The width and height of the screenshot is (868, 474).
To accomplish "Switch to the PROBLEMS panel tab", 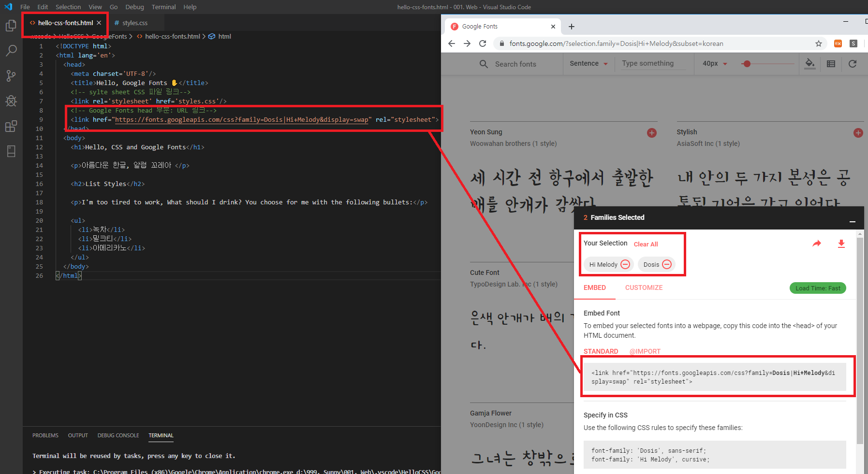I will [x=45, y=435].
